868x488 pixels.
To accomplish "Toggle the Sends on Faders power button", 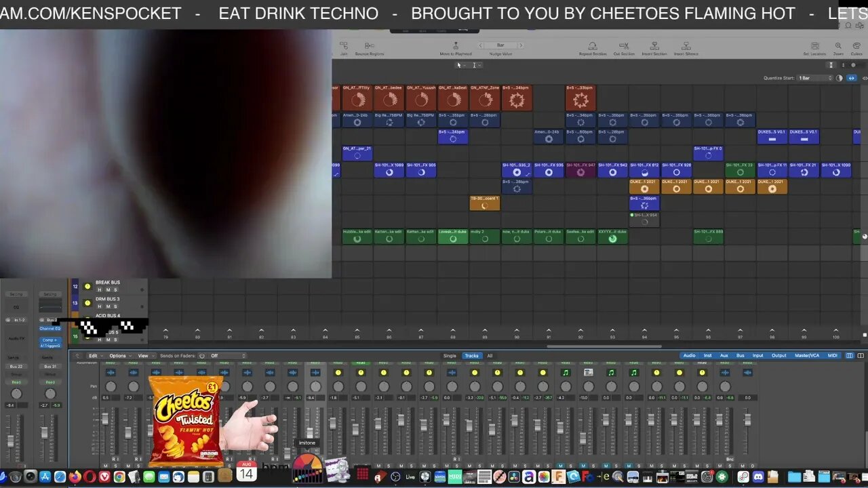I will [x=202, y=356].
